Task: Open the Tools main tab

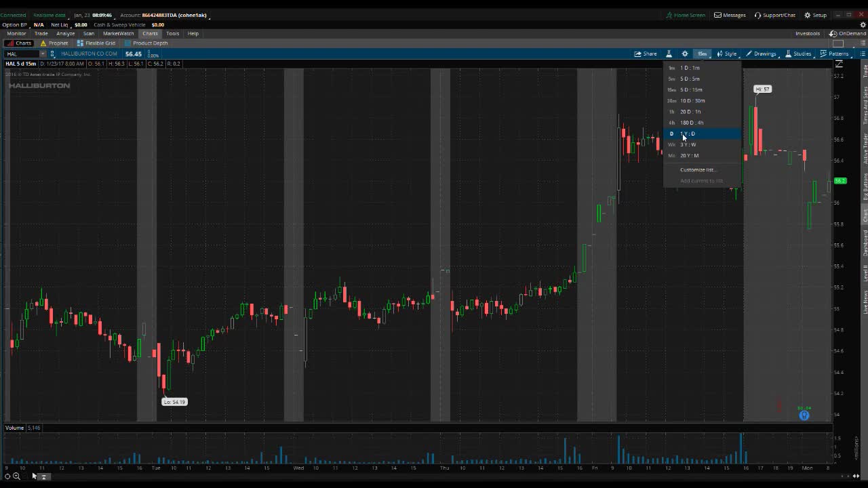Action: click(173, 33)
